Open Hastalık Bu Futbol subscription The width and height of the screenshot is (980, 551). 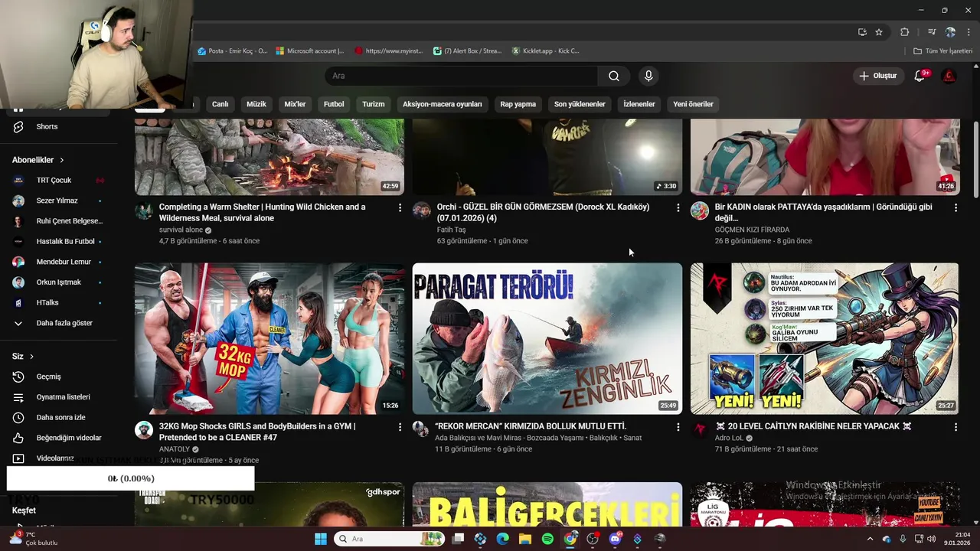[x=59, y=241]
